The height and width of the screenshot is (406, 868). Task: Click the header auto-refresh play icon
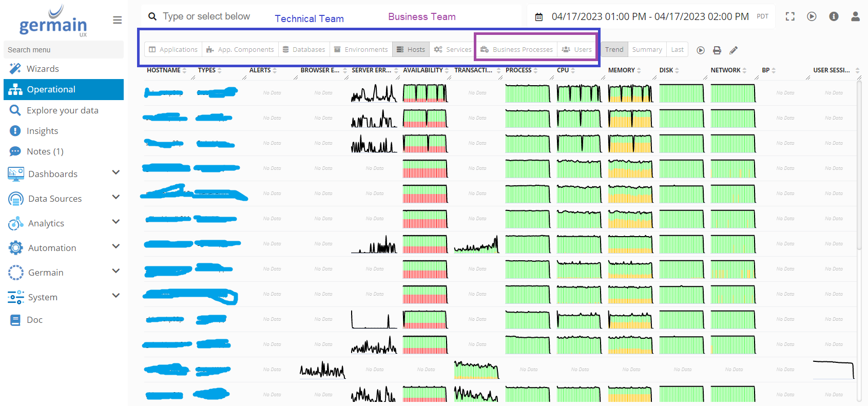812,16
